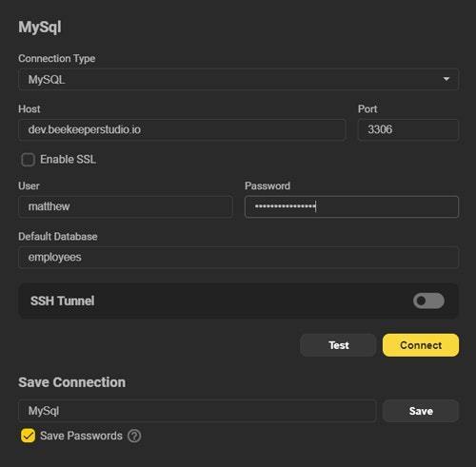
Task: Select the User field containing matthew
Action: pos(126,206)
